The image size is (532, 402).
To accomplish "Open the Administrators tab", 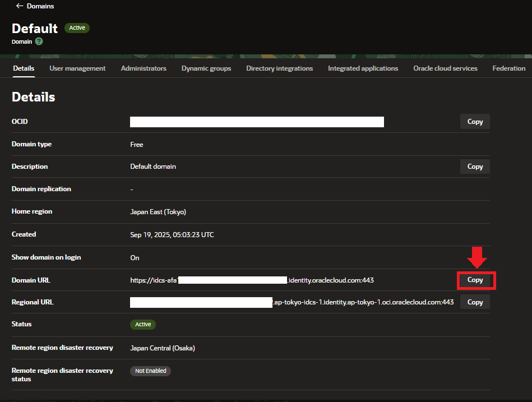I will pos(143,68).
